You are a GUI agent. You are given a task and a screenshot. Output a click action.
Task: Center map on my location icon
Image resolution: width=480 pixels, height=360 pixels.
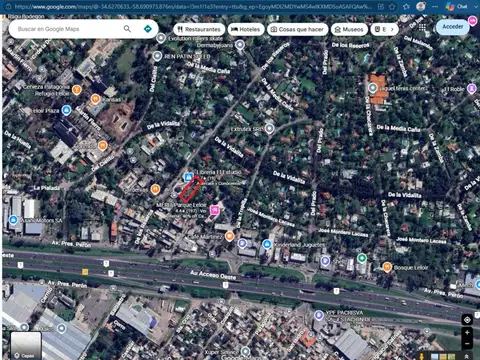point(467,320)
